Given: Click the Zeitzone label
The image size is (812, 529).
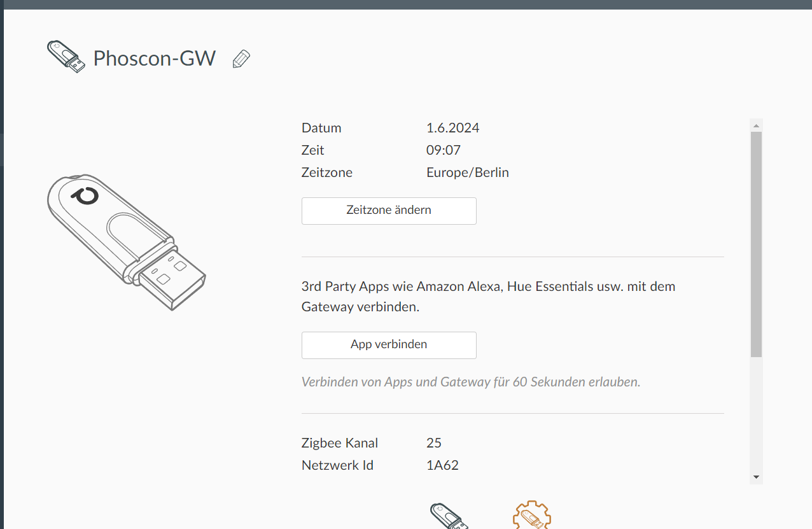Looking at the screenshot, I should (x=327, y=173).
